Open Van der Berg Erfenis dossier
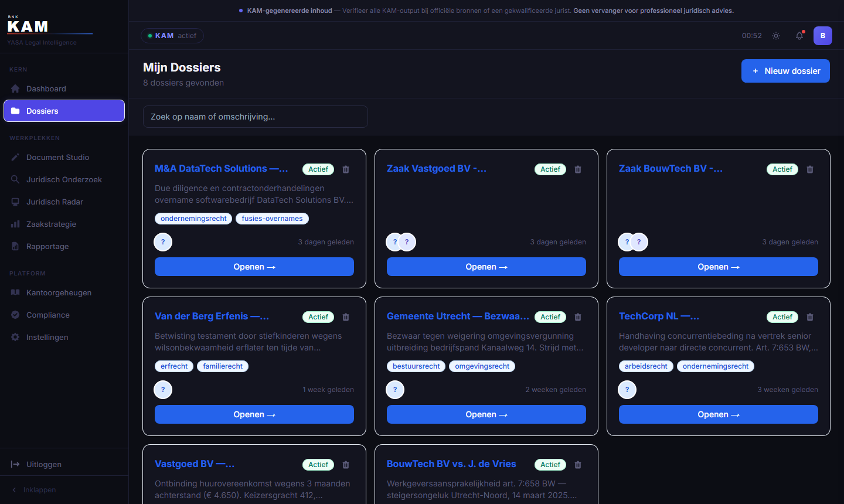Image resolution: width=844 pixels, height=504 pixels. (x=254, y=414)
